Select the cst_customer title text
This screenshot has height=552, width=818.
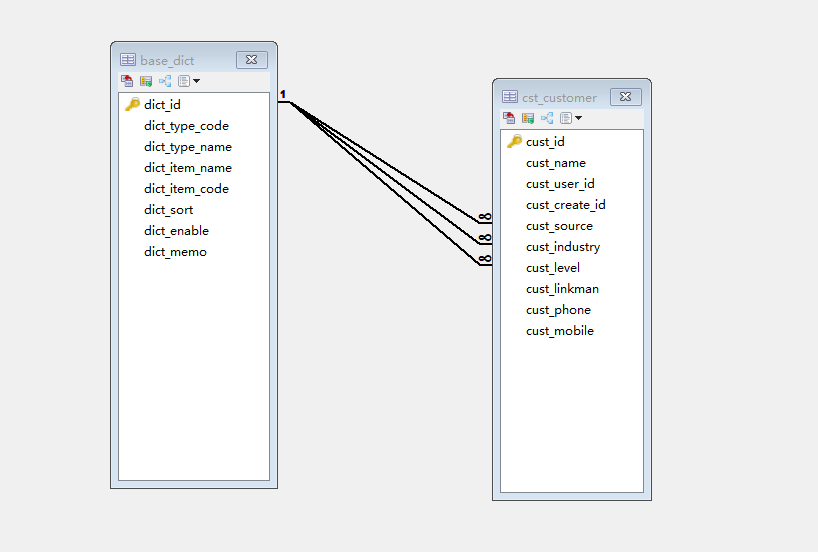(x=559, y=98)
